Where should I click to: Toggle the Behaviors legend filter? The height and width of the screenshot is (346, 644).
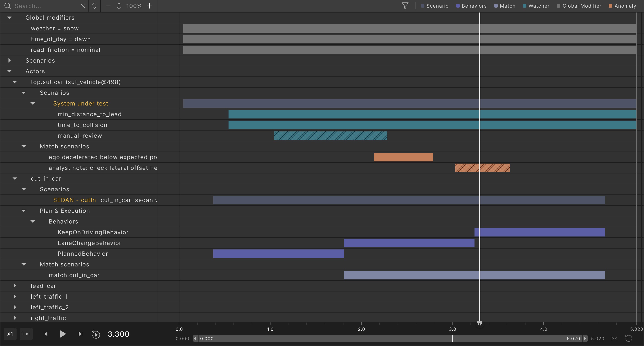[x=471, y=6]
